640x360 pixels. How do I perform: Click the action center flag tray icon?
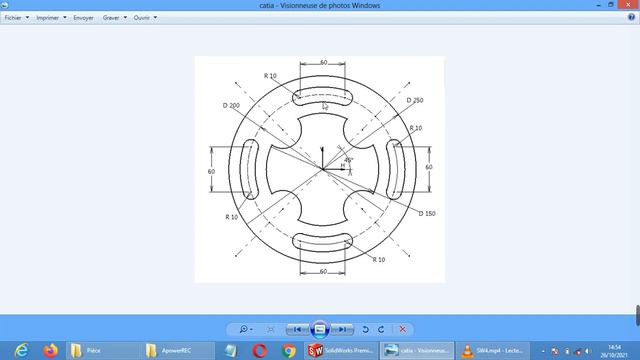pos(555,351)
